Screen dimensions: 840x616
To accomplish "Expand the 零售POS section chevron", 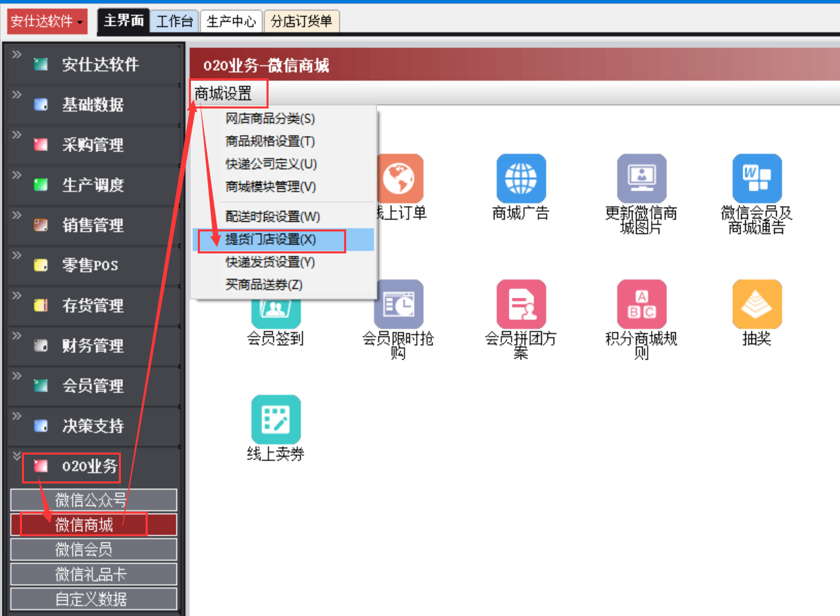I will click(x=16, y=255).
